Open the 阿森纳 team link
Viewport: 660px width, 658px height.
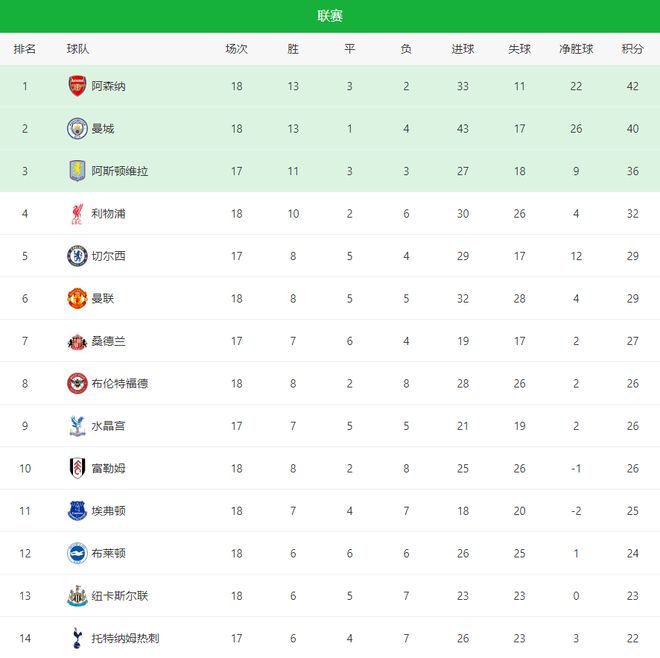click(109, 86)
